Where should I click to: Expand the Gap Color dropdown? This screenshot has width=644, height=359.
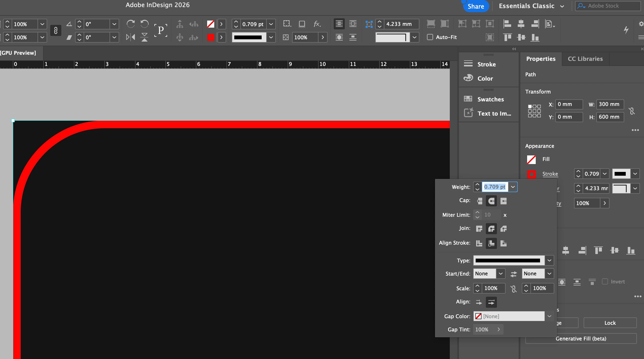click(x=549, y=316)
